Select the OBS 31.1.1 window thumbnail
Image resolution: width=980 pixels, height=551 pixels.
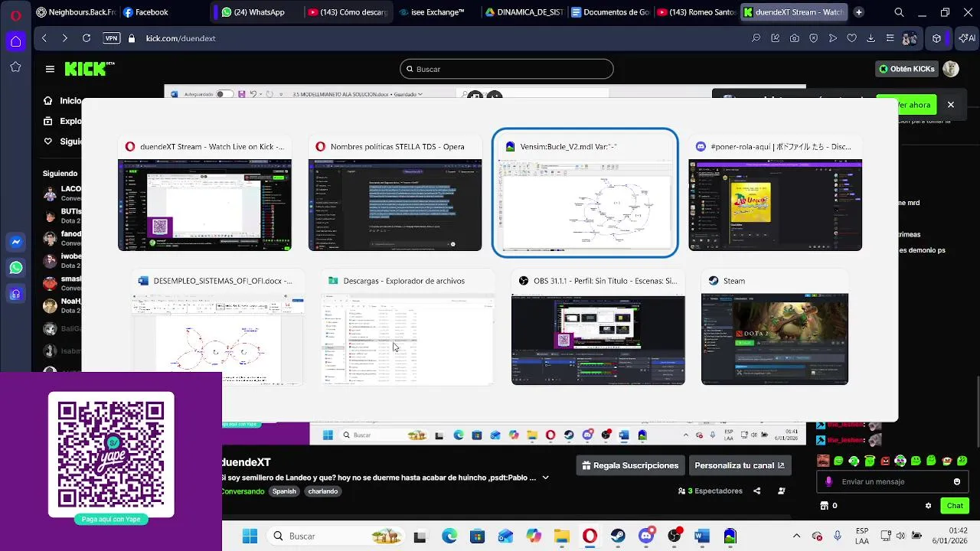click(598, 328)
